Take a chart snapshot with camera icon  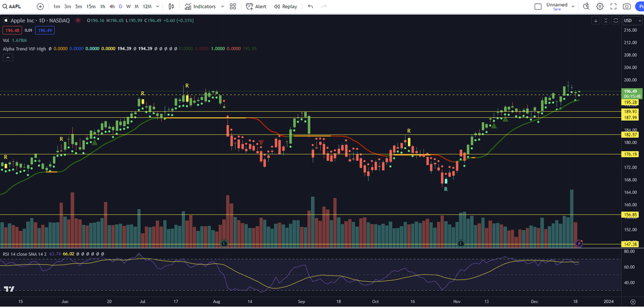[x=627, y=6]
